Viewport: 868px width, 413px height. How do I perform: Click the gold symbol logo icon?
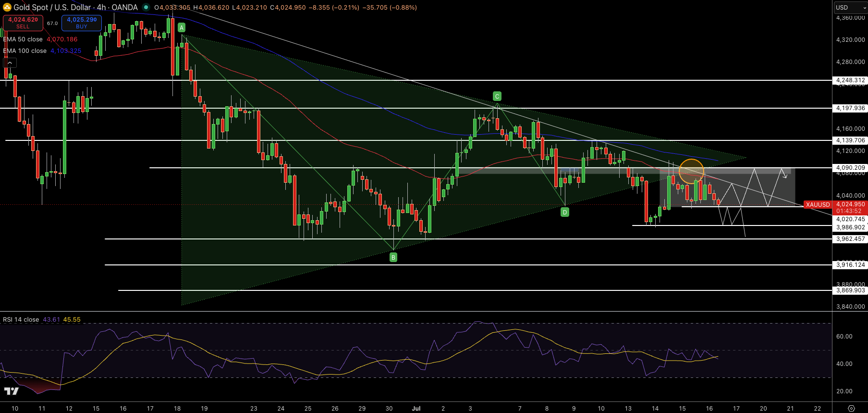coord(7,8)
